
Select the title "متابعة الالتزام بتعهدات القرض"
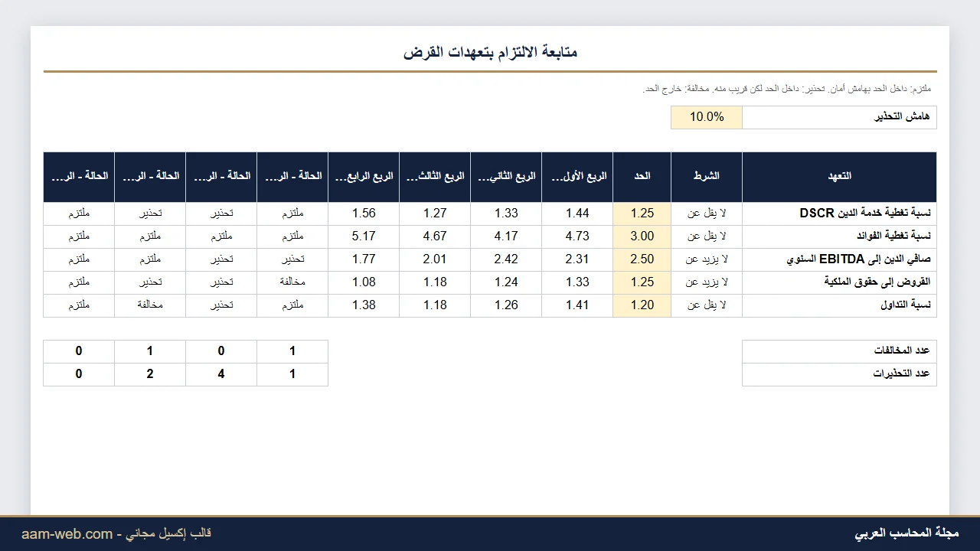coord(490,52)
